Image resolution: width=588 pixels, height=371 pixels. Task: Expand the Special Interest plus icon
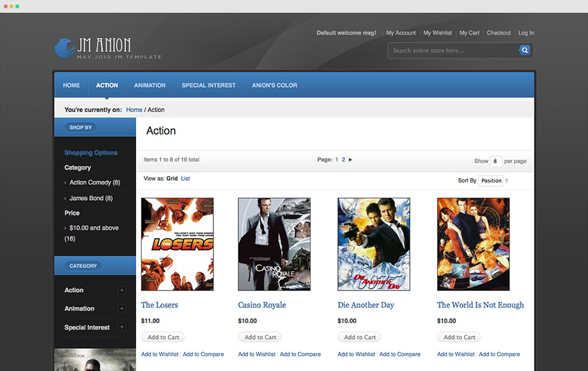(x=121, y=327)
